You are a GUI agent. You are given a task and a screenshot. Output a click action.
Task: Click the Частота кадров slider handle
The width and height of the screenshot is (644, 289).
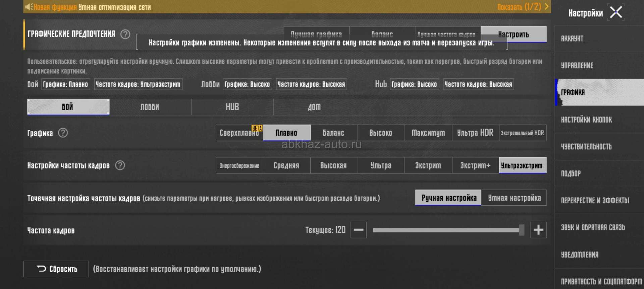point(522,230)
